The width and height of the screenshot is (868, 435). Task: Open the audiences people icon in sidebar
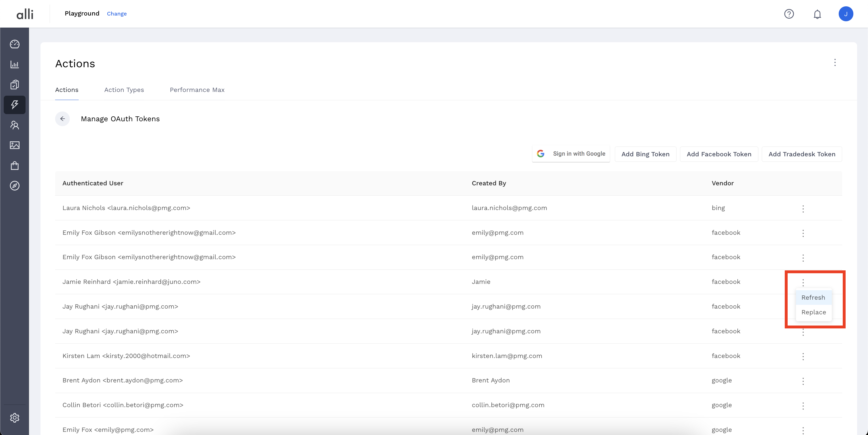[14, 125]
